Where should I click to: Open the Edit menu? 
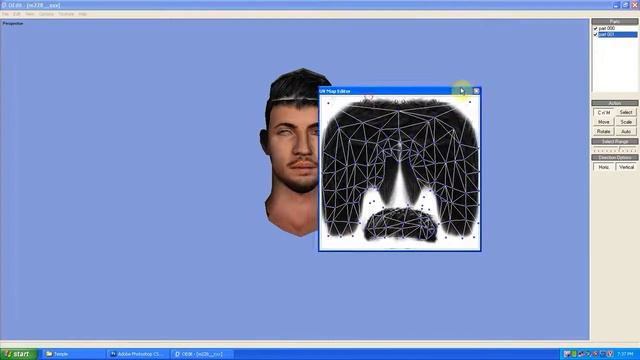[17, 14]
